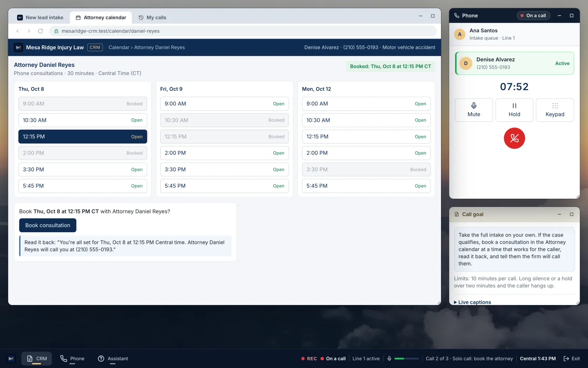Switch to the New lead intake tab
This screenshot has height=368, width=588.
tap(40, 17)
